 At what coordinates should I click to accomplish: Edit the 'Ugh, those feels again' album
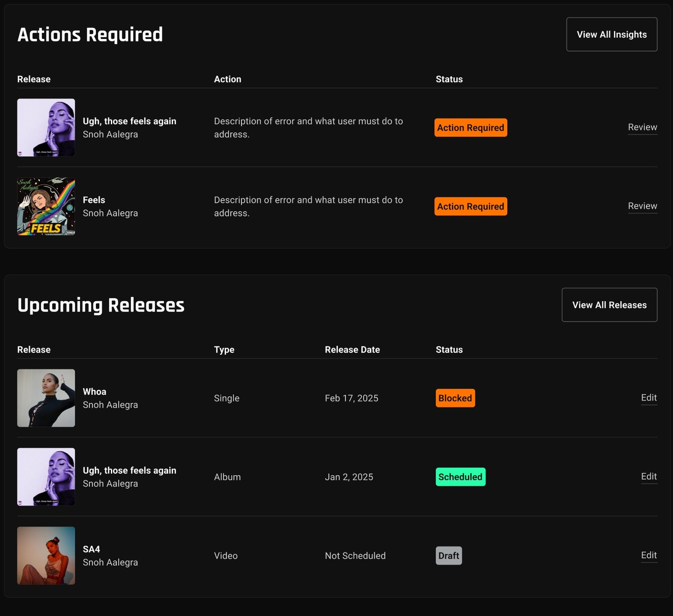[x=648, y=477]
